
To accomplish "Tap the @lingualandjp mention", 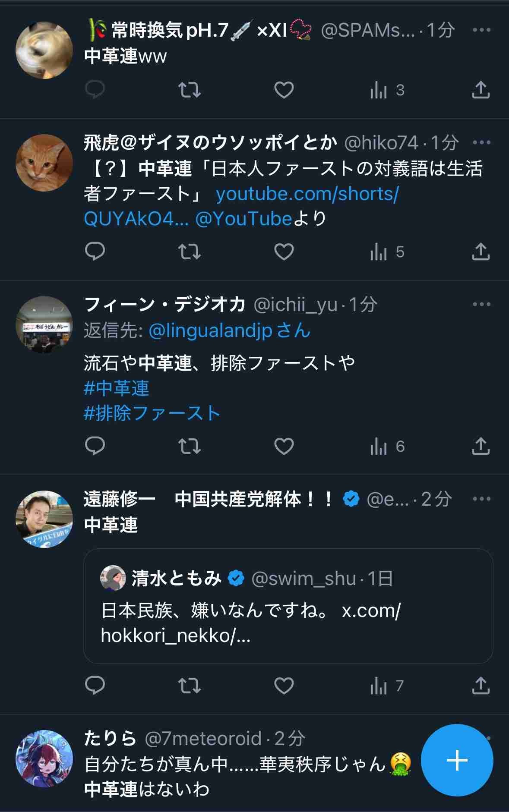I will (x=210, y=331).
